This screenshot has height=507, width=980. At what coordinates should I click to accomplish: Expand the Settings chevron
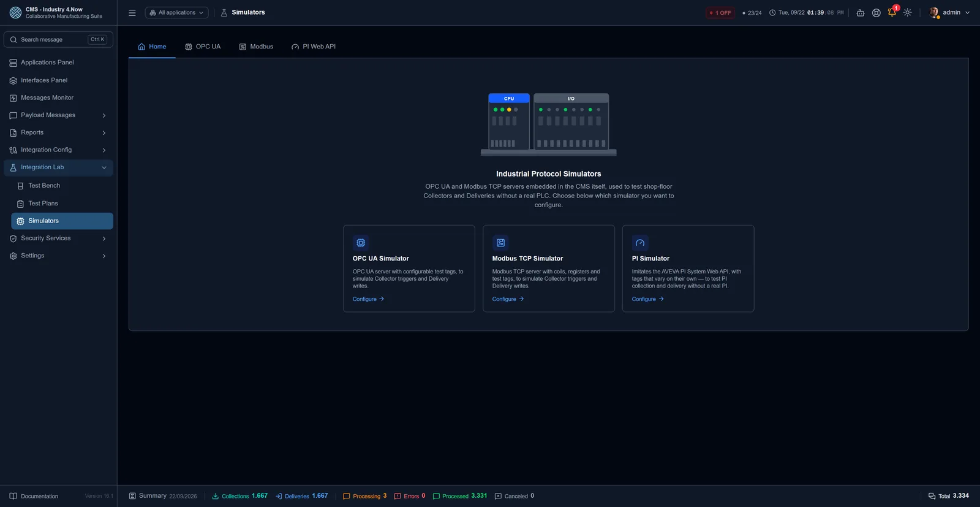pyautogui.click(x=104, y=256)
